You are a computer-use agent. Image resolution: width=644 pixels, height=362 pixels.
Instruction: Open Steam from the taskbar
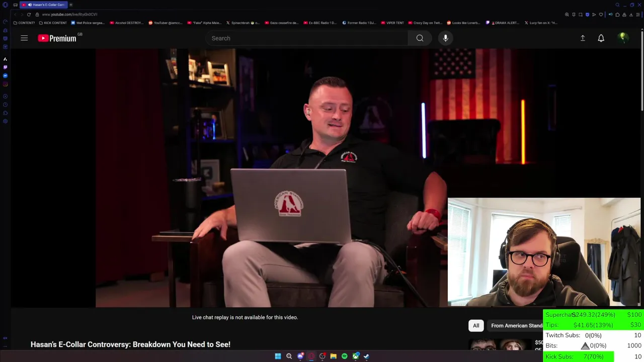(366, 356)
